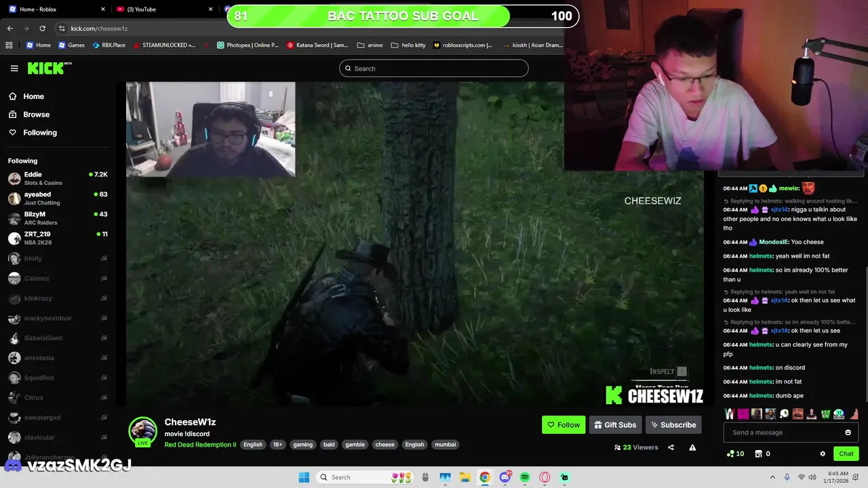Switch to the YouTube tab
The height and width of the screenshot is (488, 868).
164,9
